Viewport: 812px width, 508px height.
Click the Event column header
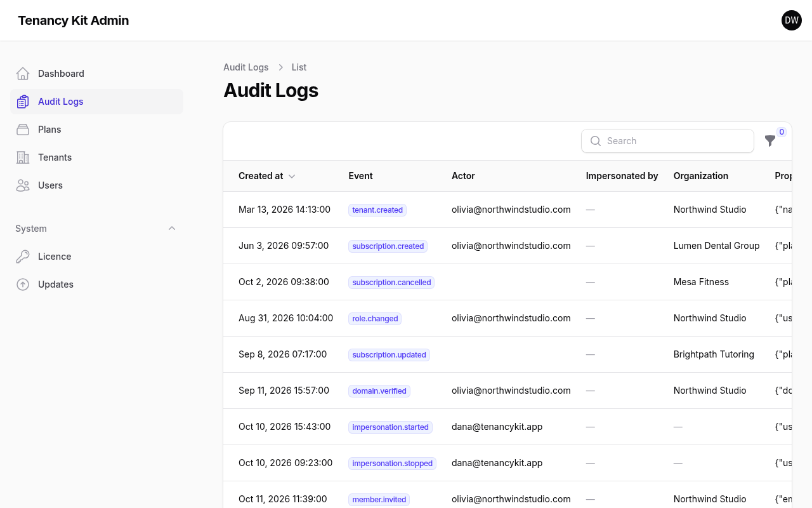[x=360, y=176]
